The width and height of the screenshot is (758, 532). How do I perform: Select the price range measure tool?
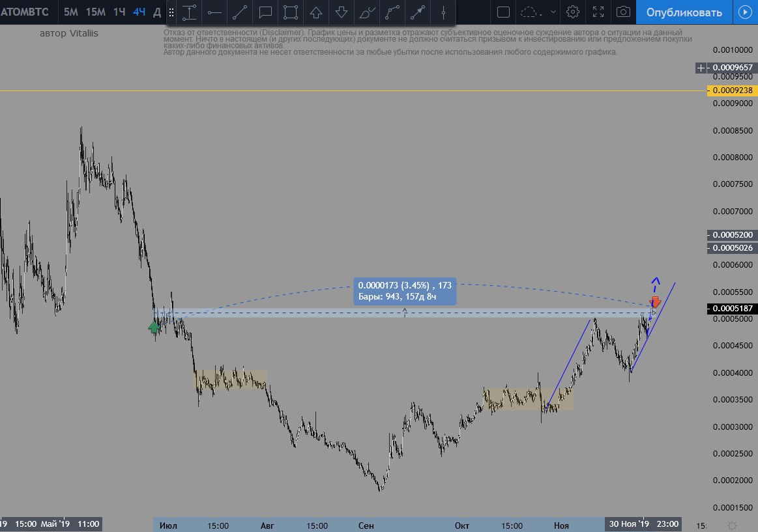(x=189, y=12)
